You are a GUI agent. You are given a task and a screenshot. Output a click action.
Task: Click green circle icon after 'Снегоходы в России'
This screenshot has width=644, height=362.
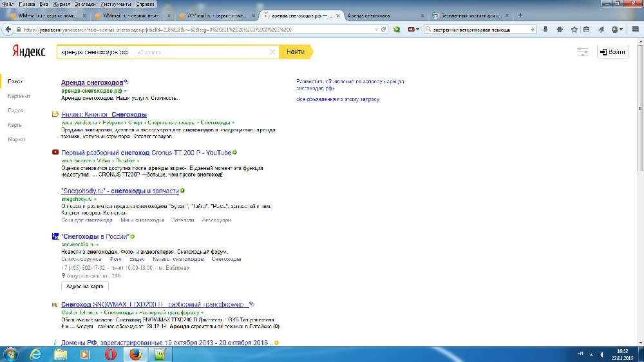click(132, 236)
